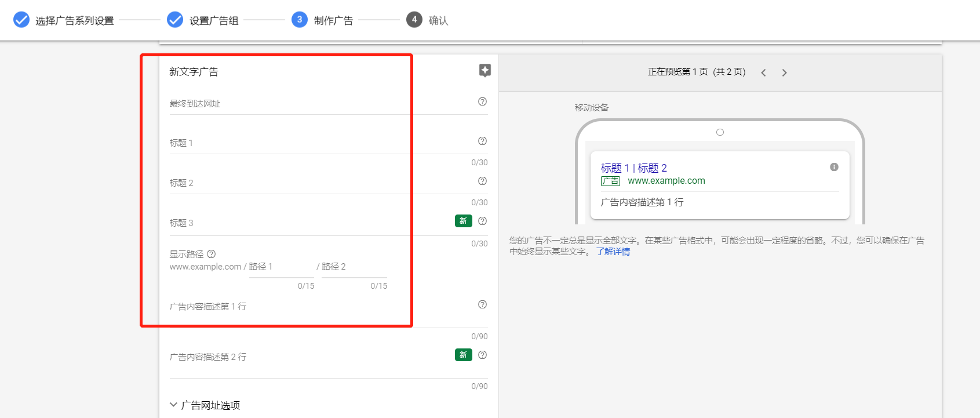
Task: Click help icon beside 显示路径
Action: click(212, 254)
